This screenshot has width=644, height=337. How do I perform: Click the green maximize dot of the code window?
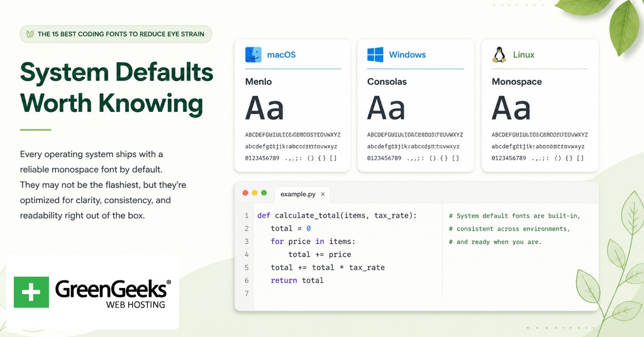click(264, 193)
